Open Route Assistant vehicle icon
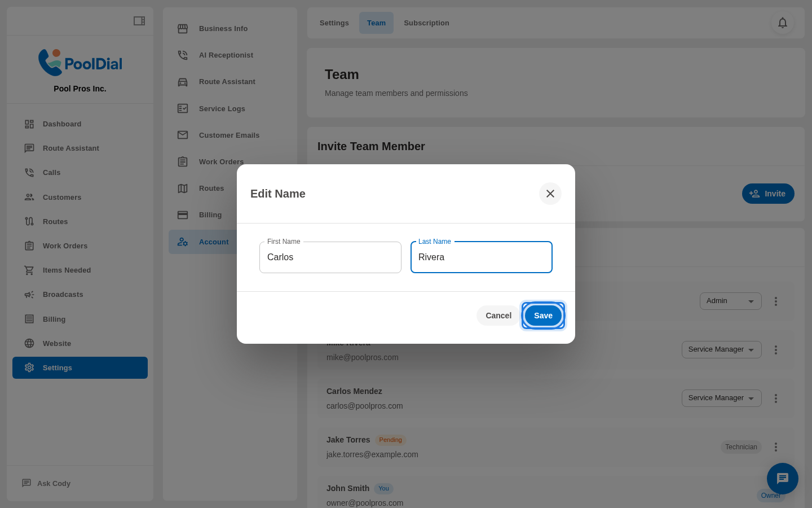 click(x=183, y=81)
